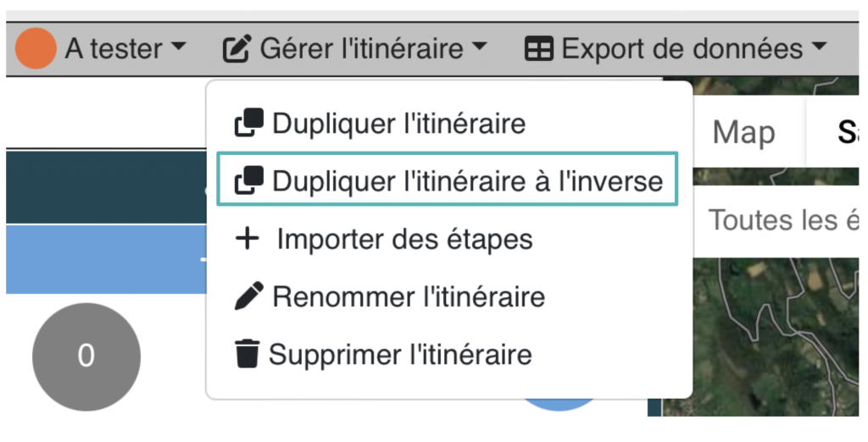Expand the Export de données dropdown
Image resolution: width=868 pixels, height=442 pixels.
coord(676,48)
